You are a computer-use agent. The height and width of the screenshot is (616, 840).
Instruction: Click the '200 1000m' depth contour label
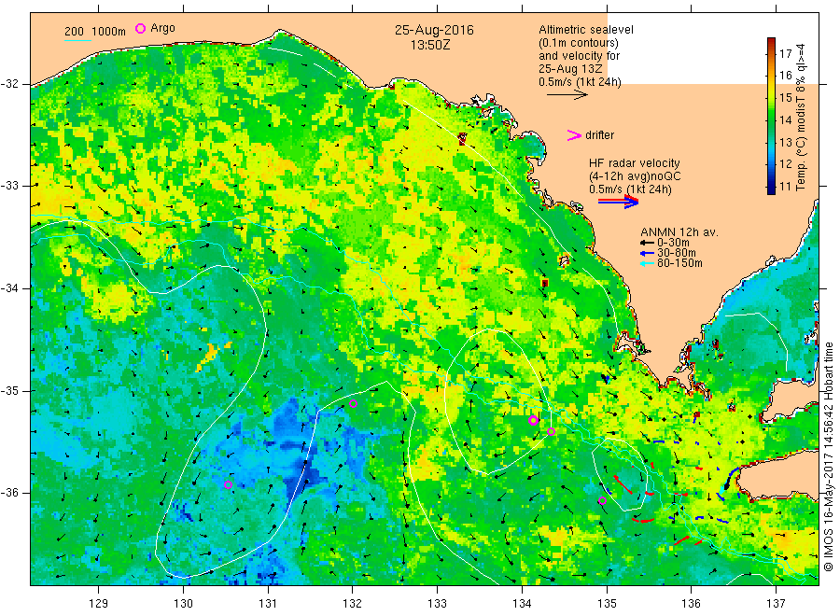coord(95,32)
